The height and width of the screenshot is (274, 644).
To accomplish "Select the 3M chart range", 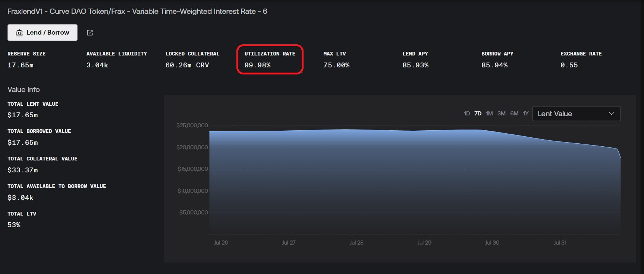I will pos(502,114).
